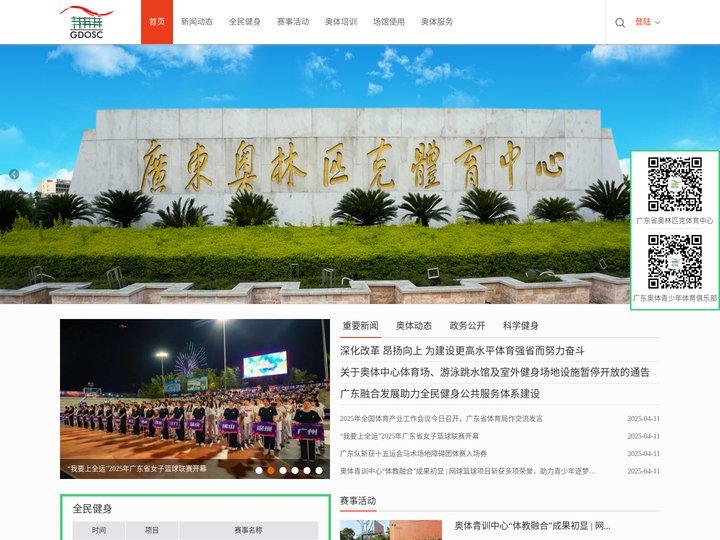Open 奥体培训 menu item
The height and width of the screenshot is (540, 720).
341,22
